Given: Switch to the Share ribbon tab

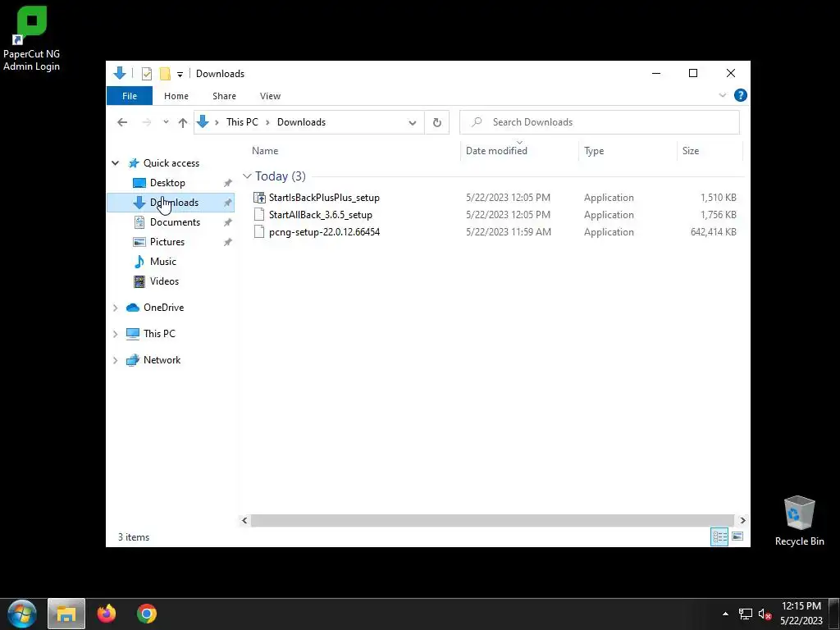Looking at the screenshot, I should (x=224, y=96).
